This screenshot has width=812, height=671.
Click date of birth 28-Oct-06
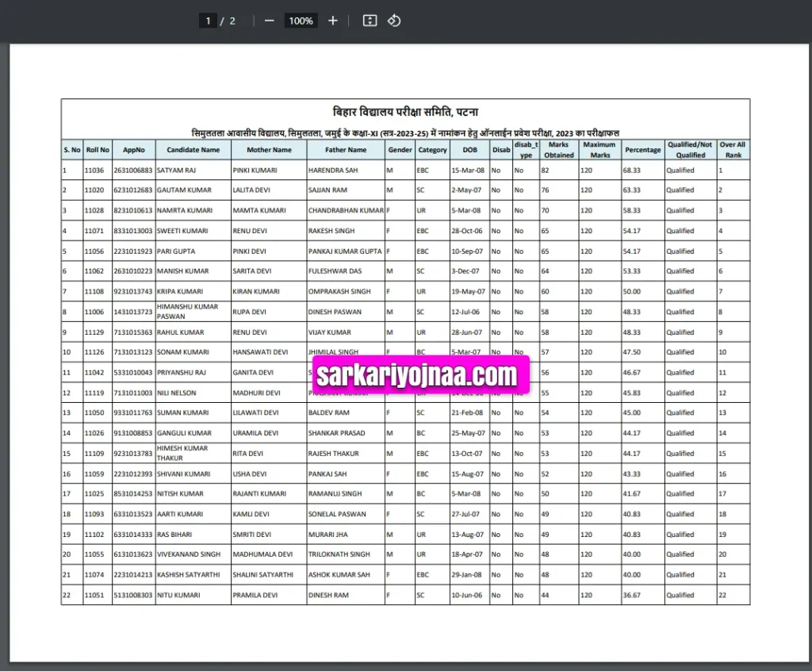click(466, 231)
